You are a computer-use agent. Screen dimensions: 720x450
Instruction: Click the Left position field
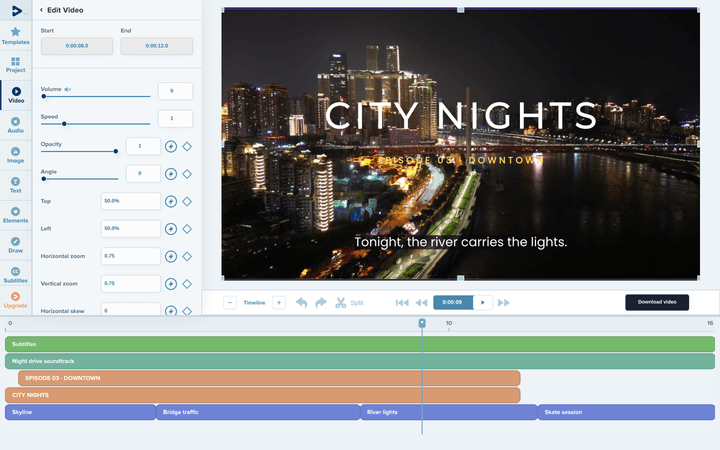pos(131,229)
